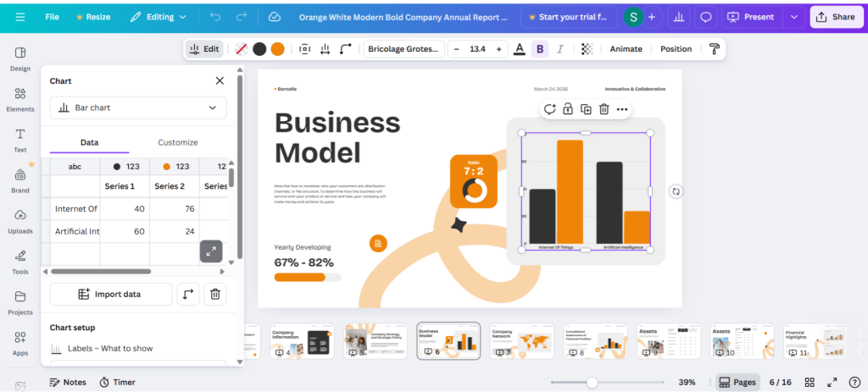Click the Position option

click(676, 49)
